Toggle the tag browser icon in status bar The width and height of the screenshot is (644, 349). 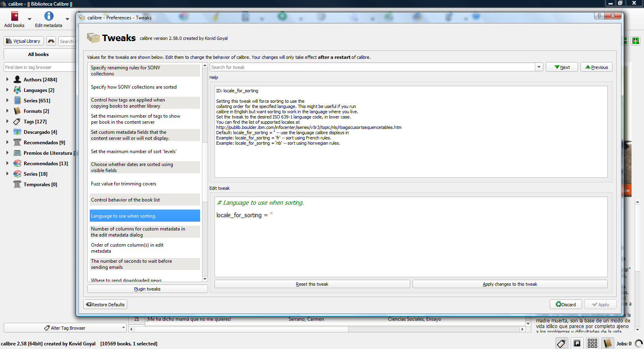point(561,343)
